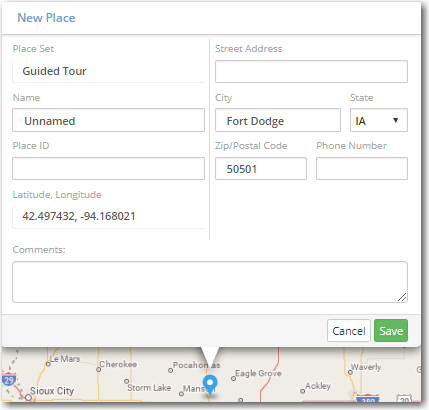Click the Street Address field
This screenshot has height=410, width=429.
311,71
